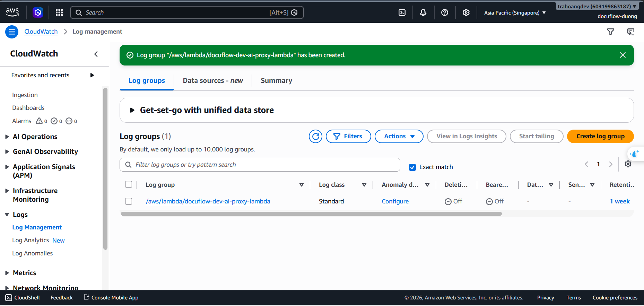Open Log Management in the sidebar
This screenshot has width=644, height=306.
pos(37,227)
